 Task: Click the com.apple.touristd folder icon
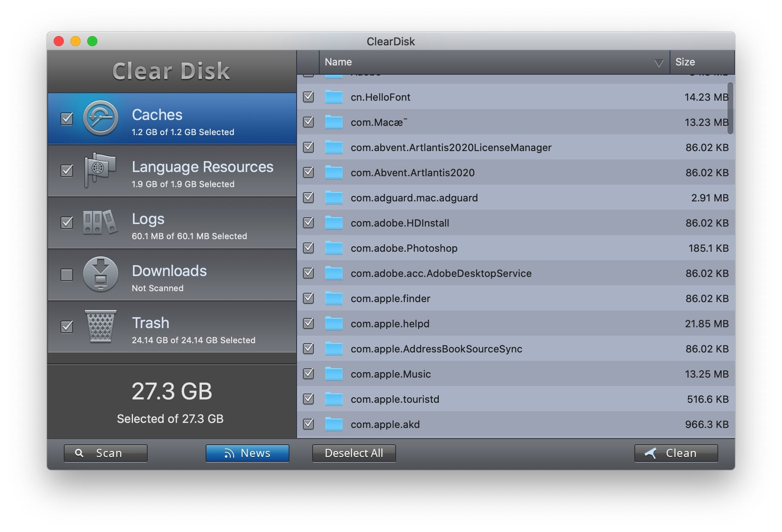(334, 399)
